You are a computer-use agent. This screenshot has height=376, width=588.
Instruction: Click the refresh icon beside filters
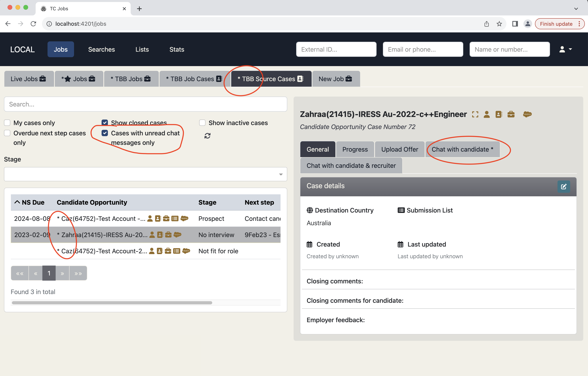(207, 136)
